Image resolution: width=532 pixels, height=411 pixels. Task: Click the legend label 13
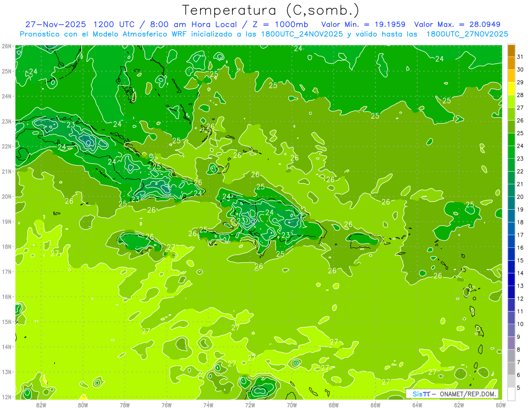point(520,286)
